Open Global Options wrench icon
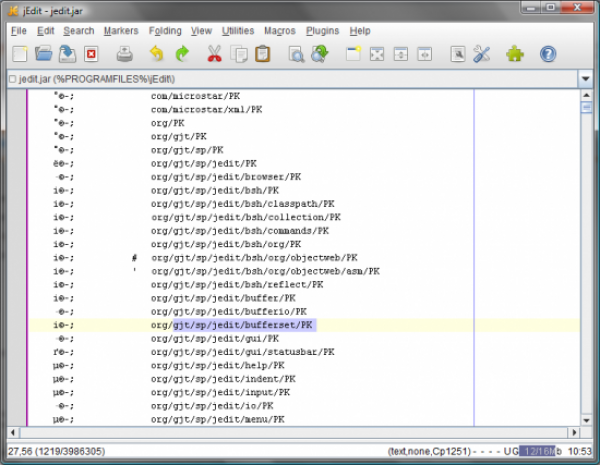The width and height of the screenshot is (600, 465). click(481, 54)
